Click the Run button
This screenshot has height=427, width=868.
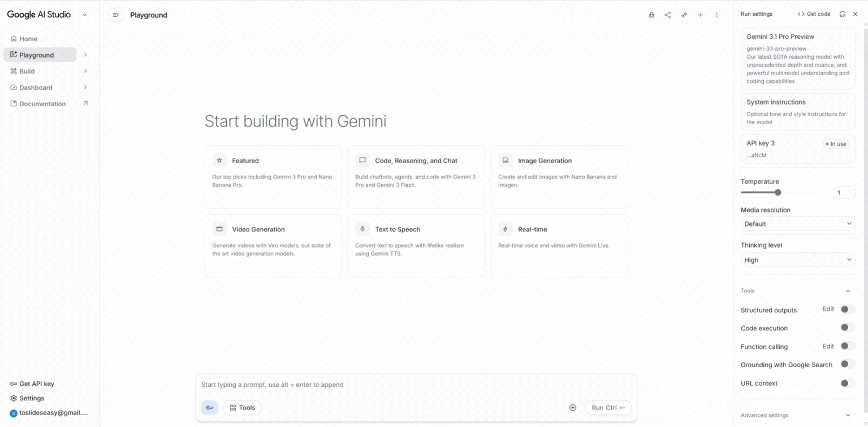click(x=608, y=408)
